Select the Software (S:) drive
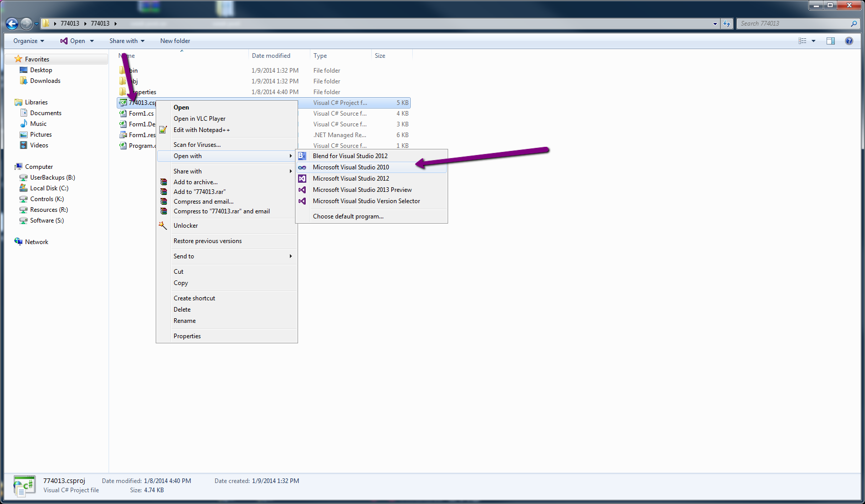Image resolution: width=865 pixels, height=504 pixels. (x=47, y=221)
